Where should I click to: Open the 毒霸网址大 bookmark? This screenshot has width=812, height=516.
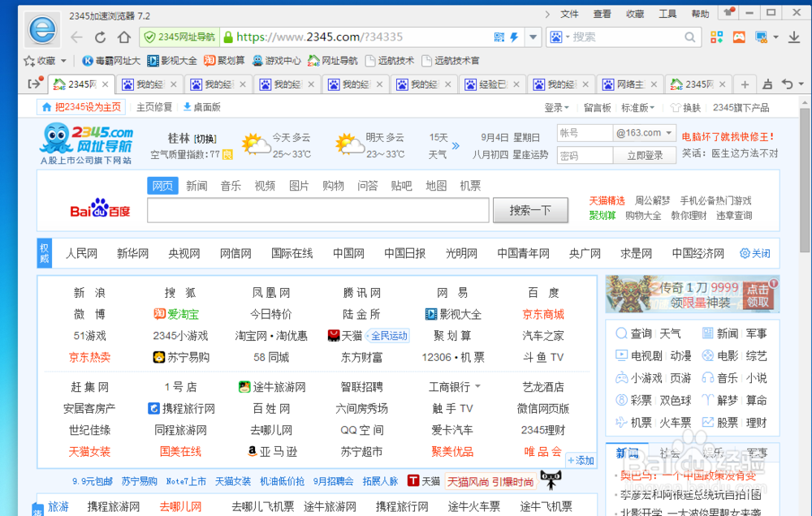pos(111,61)
